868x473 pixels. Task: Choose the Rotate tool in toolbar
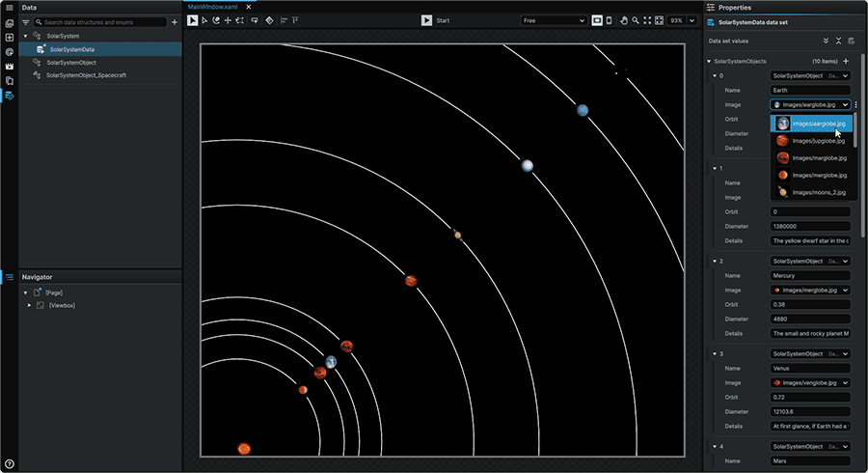click(216, 20)
